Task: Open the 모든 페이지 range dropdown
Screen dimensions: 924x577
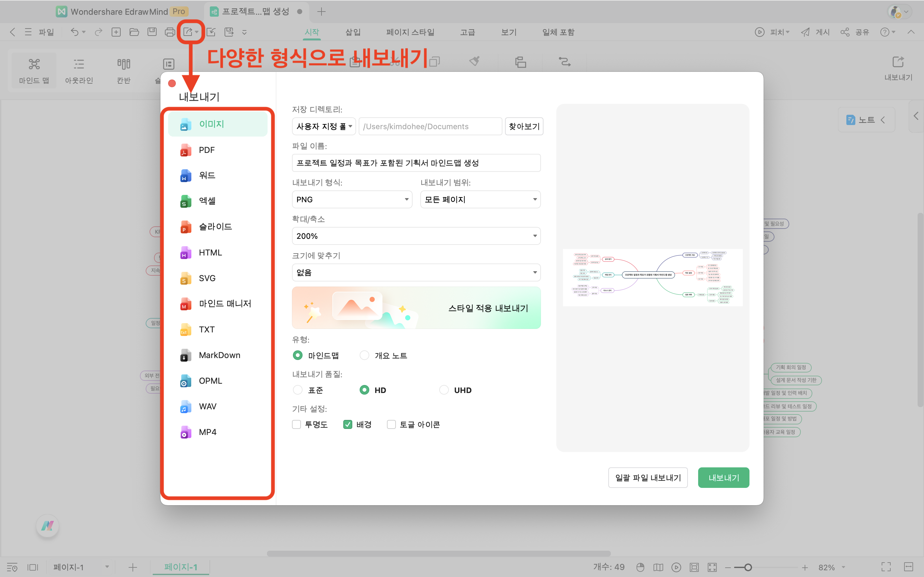Action: coord(480,200)
